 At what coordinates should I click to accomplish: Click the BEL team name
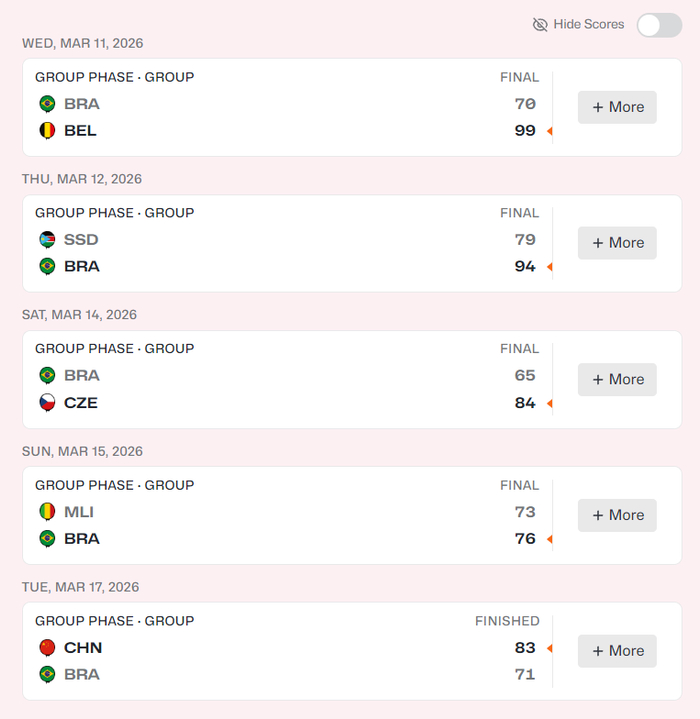(x=80, y=131)
